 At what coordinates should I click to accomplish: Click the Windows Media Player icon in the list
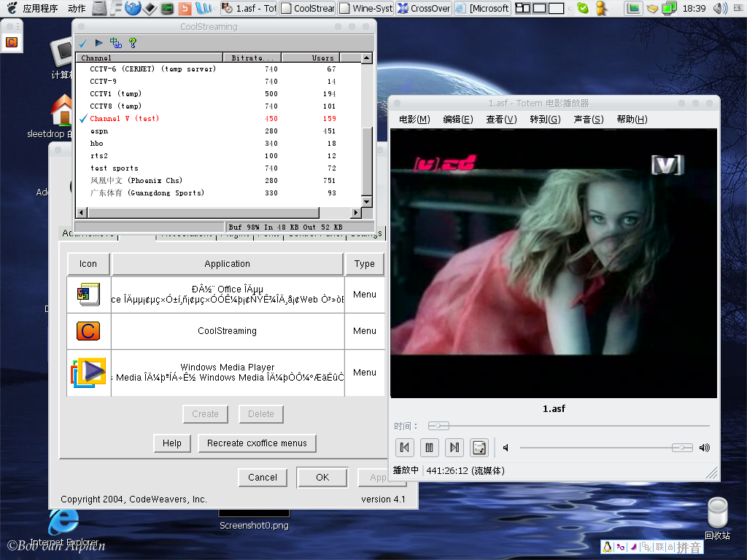88,373
